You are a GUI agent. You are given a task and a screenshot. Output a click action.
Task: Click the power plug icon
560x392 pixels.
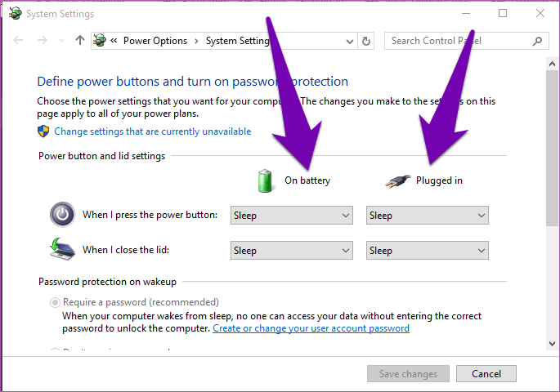(x=398, y=181)
